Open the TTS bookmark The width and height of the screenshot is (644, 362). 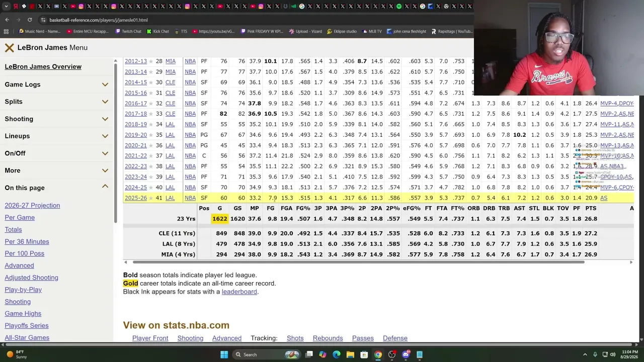(180, 32)
